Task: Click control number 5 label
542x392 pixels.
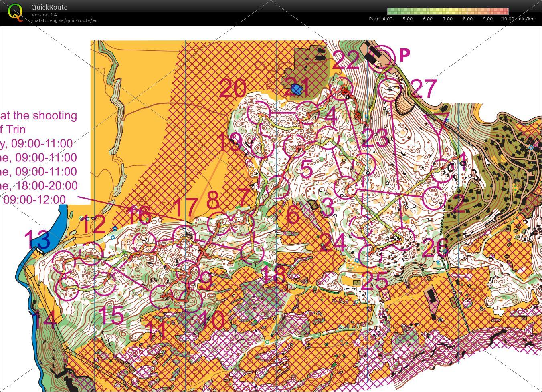Action: [306, 169]
